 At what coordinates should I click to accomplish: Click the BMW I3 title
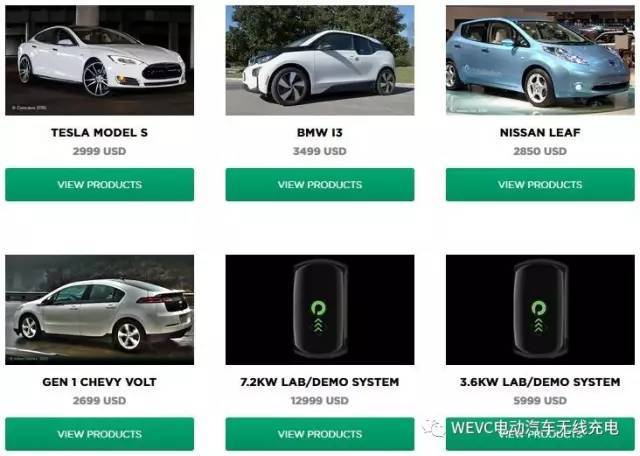tap(320, 133)
